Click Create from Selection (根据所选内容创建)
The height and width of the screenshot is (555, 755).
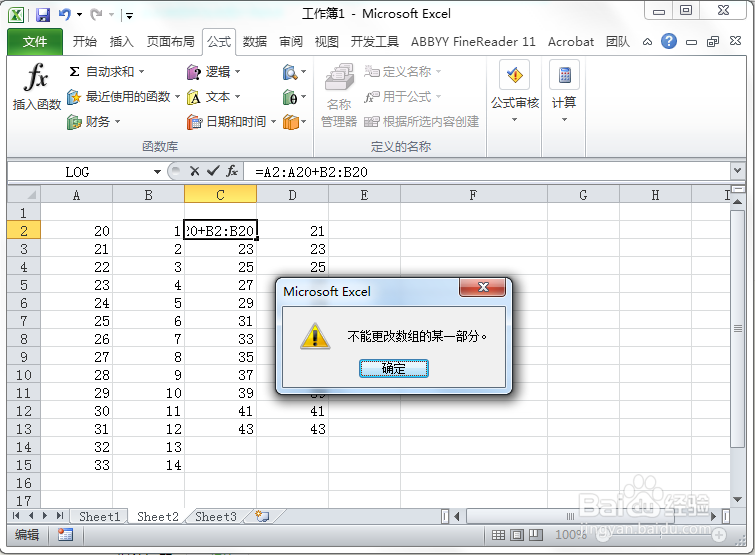(421, 122)
